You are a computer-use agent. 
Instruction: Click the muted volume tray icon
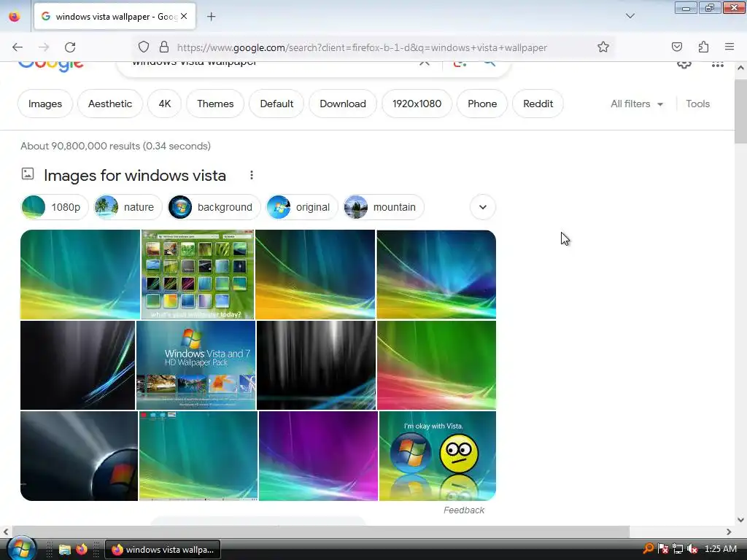[x=692, y=549]
